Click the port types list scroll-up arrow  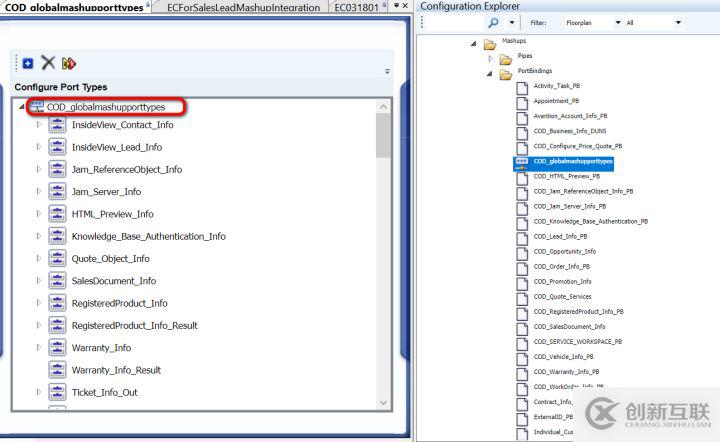(x=383, y=107)
